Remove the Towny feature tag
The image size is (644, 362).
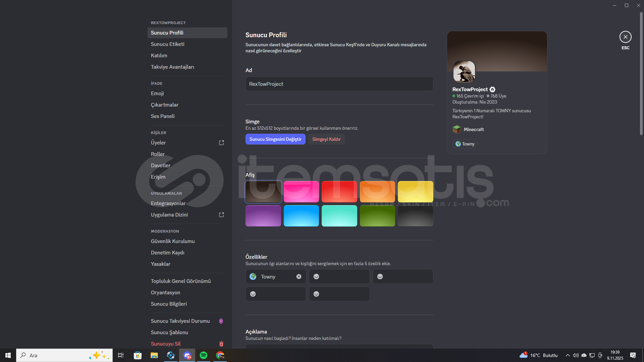[x=299, y=277]
